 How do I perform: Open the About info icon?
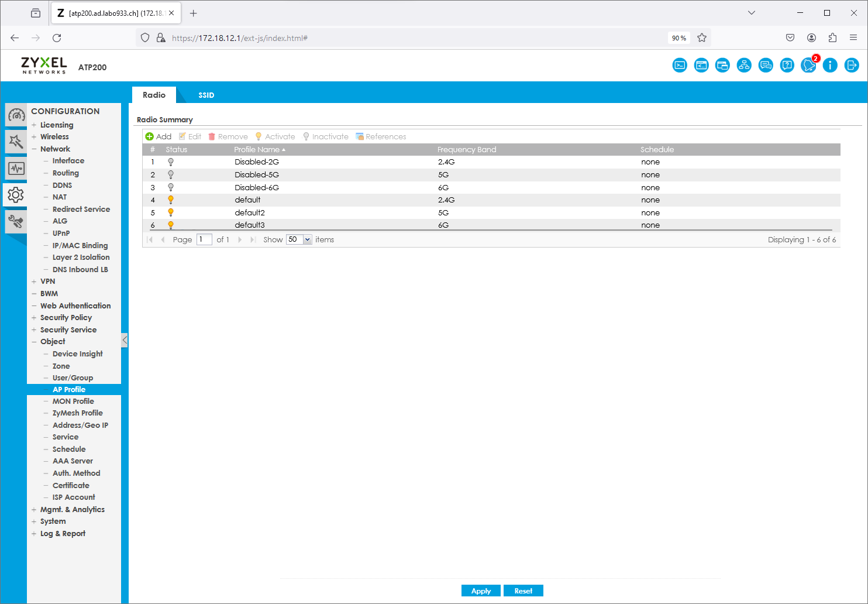click(830, 65)
